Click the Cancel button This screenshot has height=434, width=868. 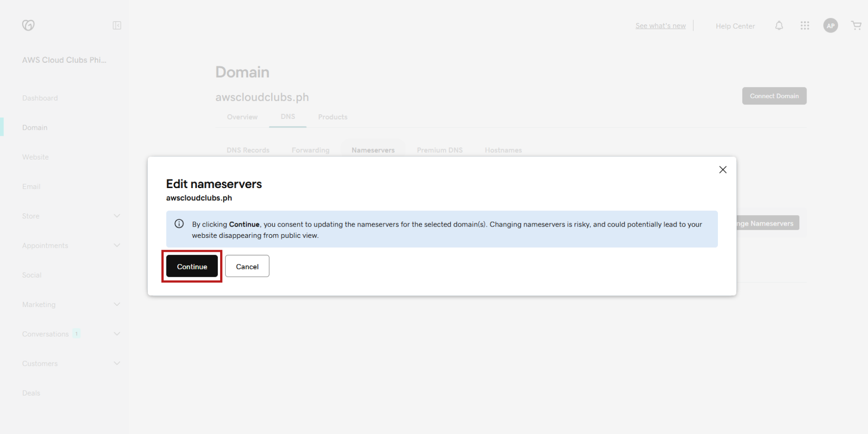click(247, 266)
